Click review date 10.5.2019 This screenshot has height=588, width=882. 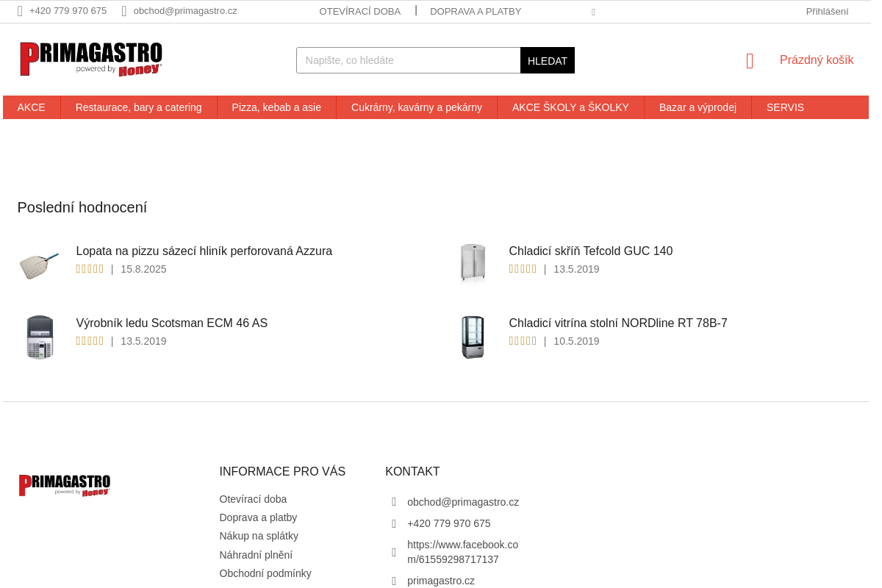coord(576,341)
